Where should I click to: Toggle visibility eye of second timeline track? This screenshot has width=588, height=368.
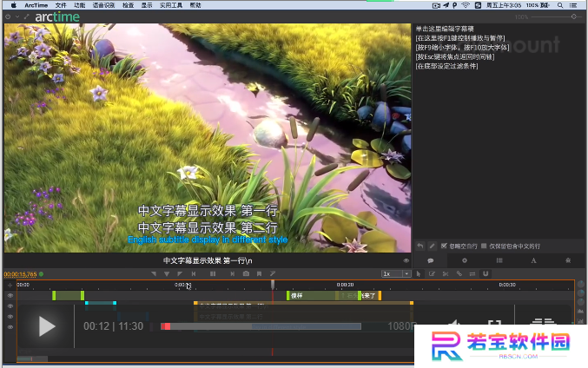10,306
